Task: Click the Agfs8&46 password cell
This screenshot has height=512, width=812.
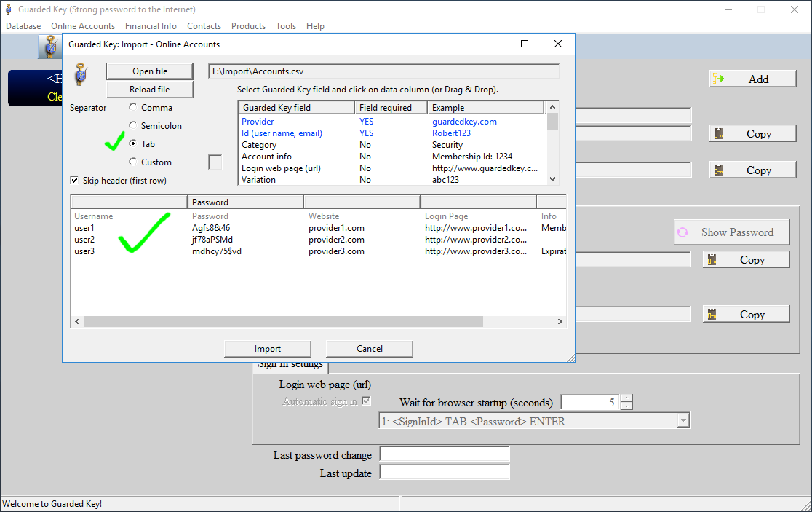Action: pos(211,228)
